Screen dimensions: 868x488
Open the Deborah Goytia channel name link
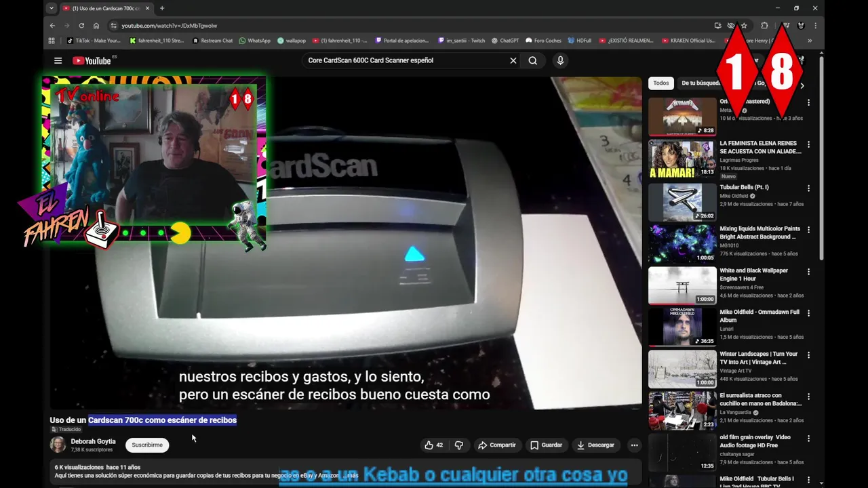point(93,441)
